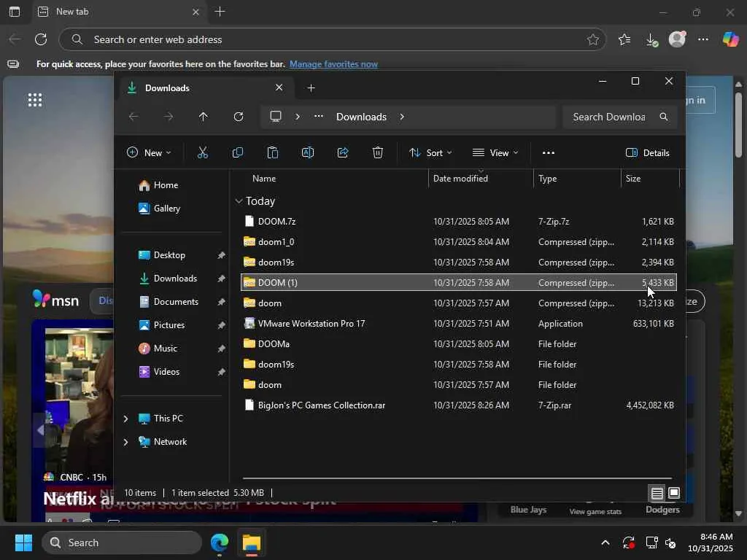This screenshot has height=560, width=747.
Task: Click the Edge refresh page icon
Action: click(x=41, y=39)
